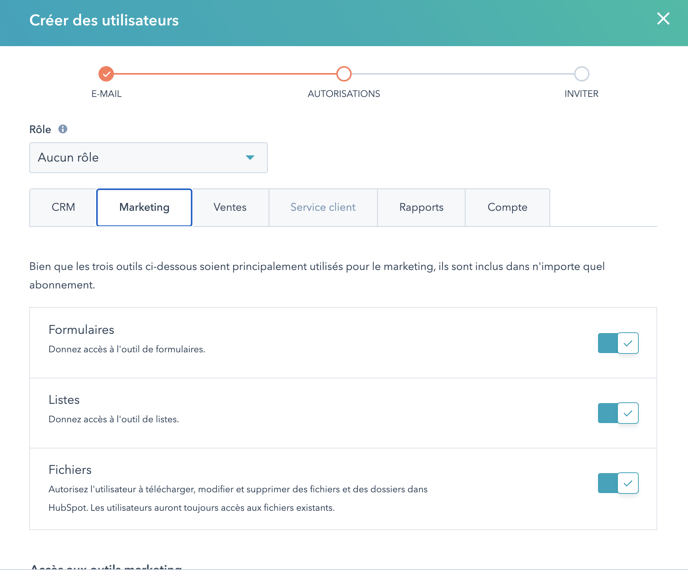Toggle Formulaires access switch
Image resolution: width=688 pixels, height=570 pixels.
tap(618, 343)
